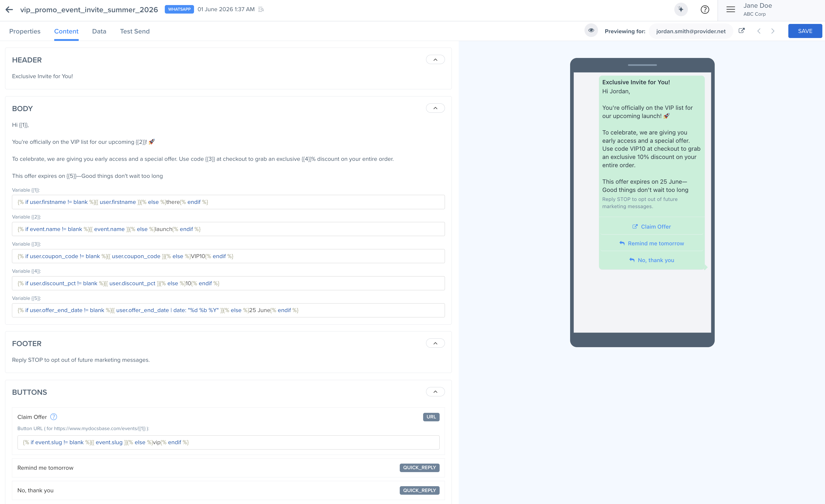The image size is (825, 504).
Task: Open the hamburger menu icon
Action: 731,9
